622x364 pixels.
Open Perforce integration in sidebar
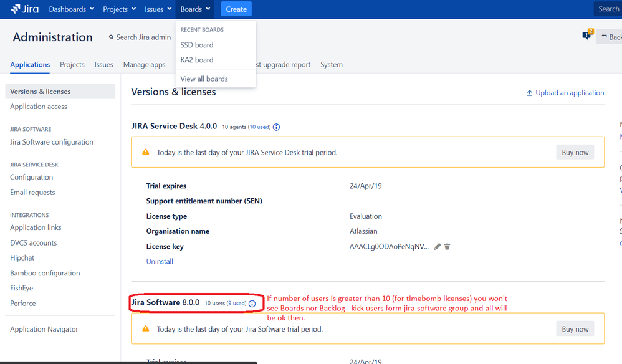22,304
